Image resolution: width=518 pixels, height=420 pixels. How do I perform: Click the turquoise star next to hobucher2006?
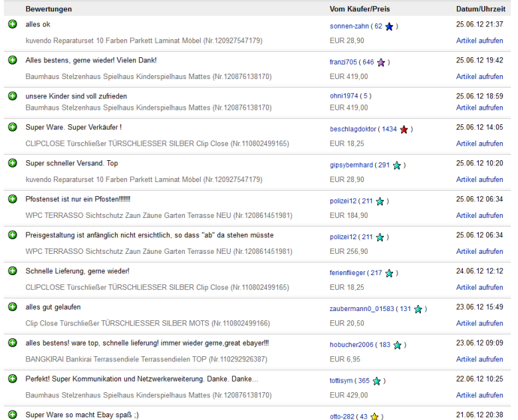click(x=398, y=346)
